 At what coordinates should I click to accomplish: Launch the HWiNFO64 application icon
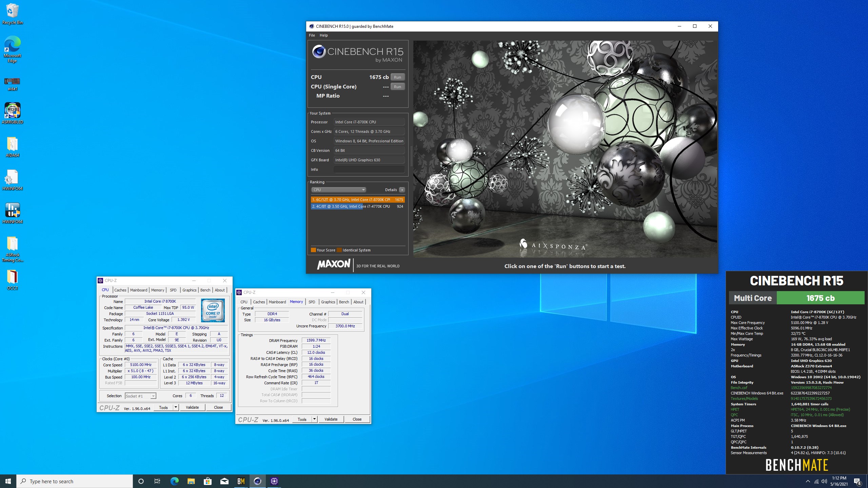click(x=12, y=213)
